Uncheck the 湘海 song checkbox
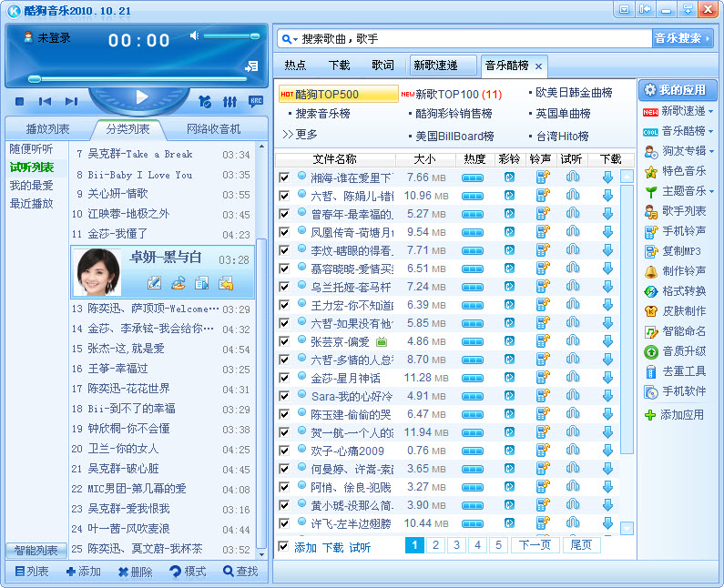The width and height of the screenshot is (724, 588). (x=284, y=177)
